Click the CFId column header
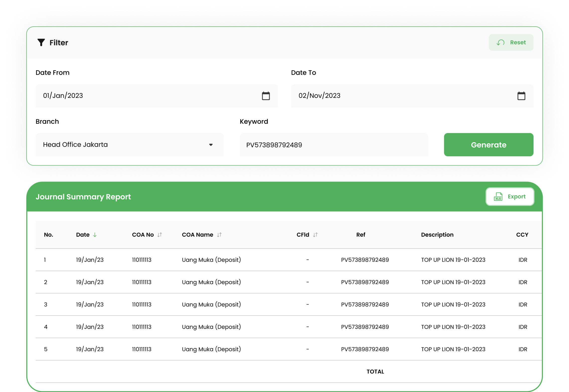The height and width of the screenshot is (392, 569). click(303, 235)
